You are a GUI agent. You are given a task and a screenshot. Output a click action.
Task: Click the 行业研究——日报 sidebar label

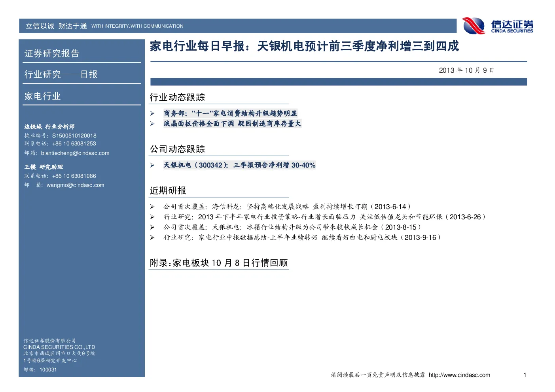[61, 74]
